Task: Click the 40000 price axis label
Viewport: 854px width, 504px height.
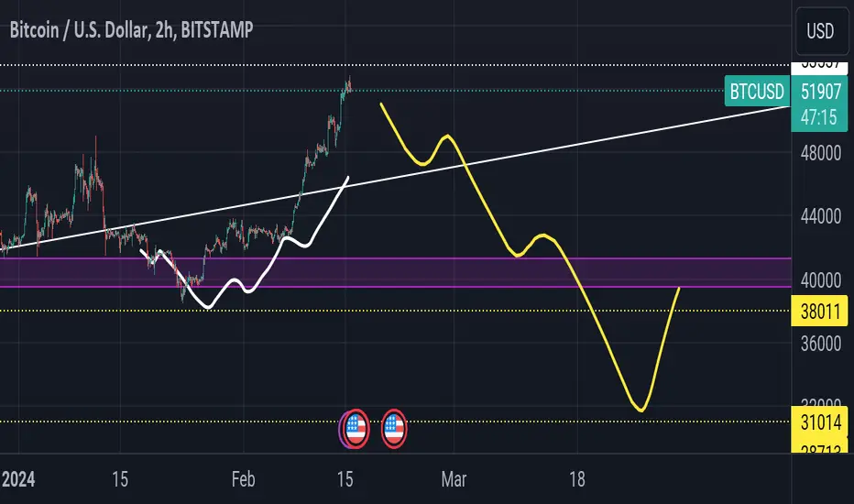Action: coord(820,280)
